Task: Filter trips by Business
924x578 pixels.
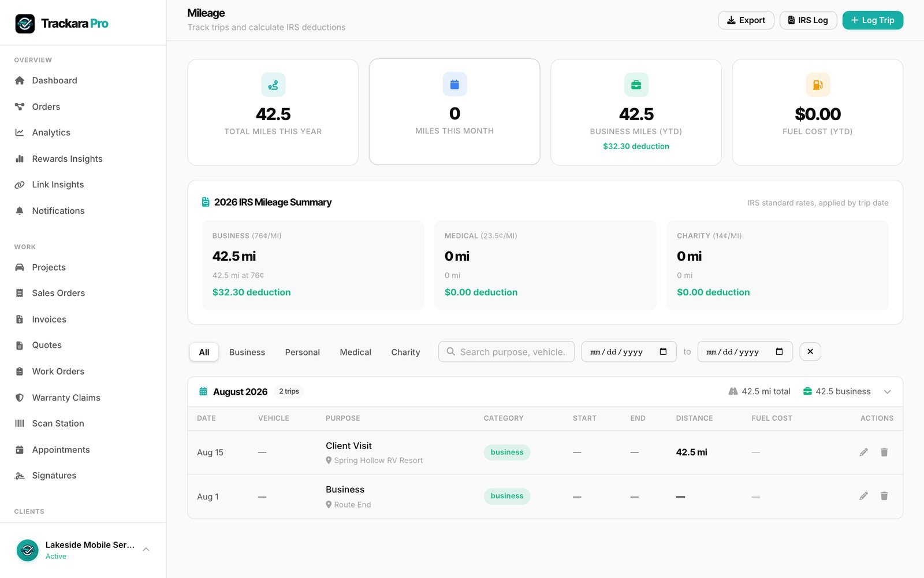Action: tap(247, 352)
